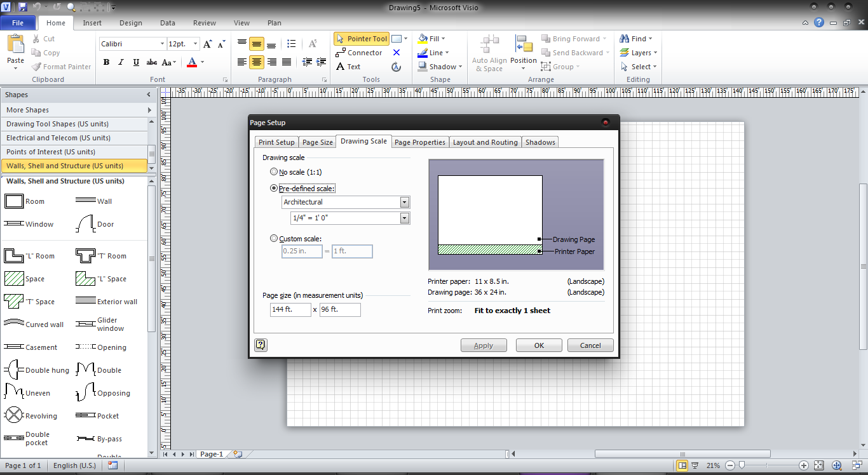This screenshot has height=475, width=868.
Task: Select the Page-1 sheet tab
Action: pyautogui.click(x=212, y=454)
